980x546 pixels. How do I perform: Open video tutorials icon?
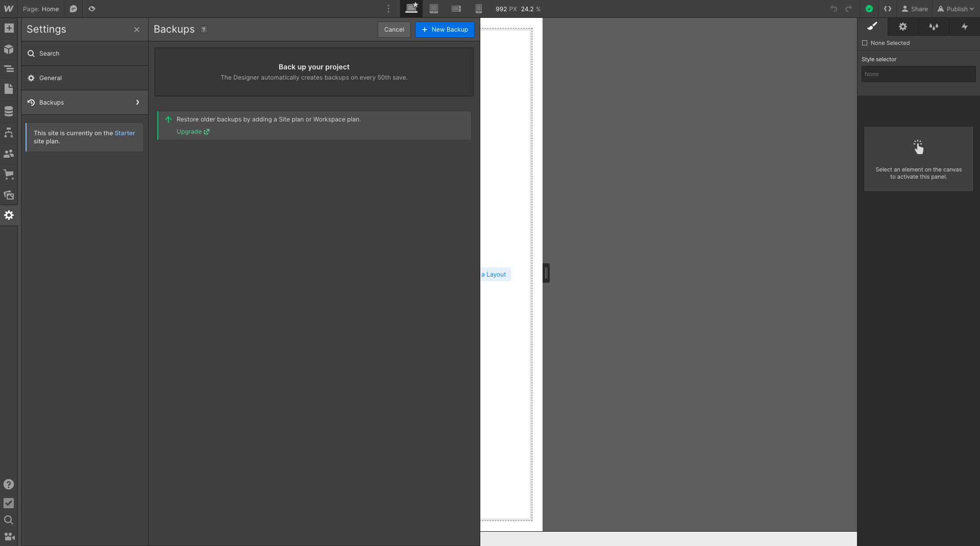pyautogui.click(x=9, y=536)
